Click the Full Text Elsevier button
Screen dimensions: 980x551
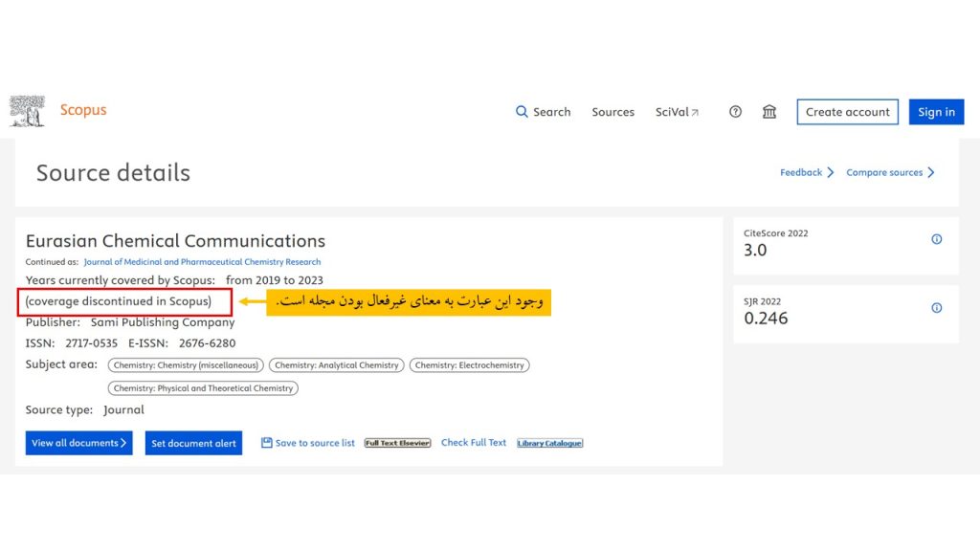point(397,443)
